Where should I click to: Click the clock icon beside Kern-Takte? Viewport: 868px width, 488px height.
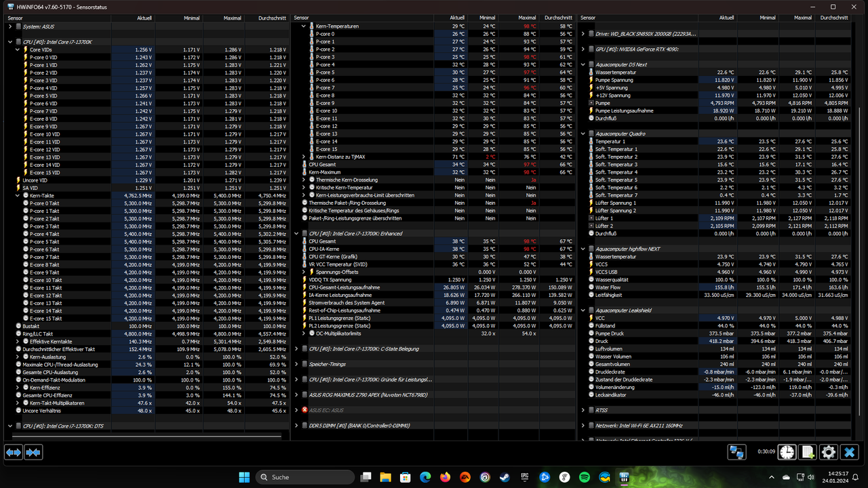point(26,195)
